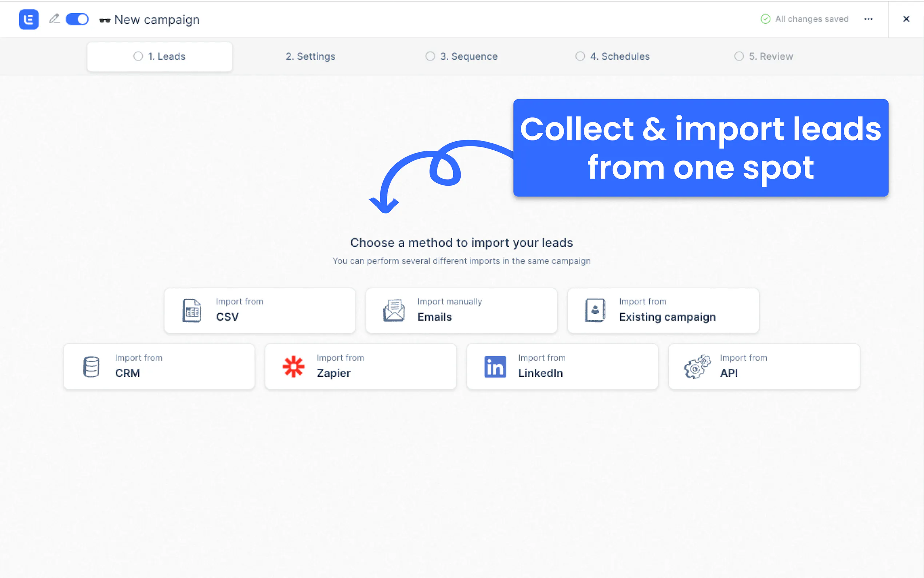Close the campaign editor with X
Screen dimensions: 924x578
(906, 19)
